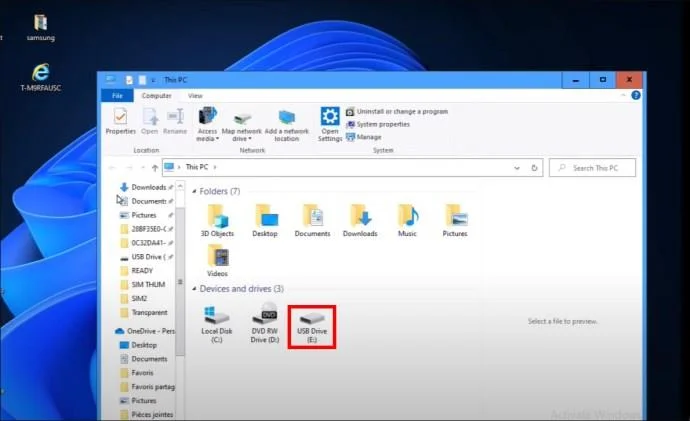The width and height of the screenshot is (690, 421).
Task: Click the Properties ribbon icon
Action: [120, 121]
